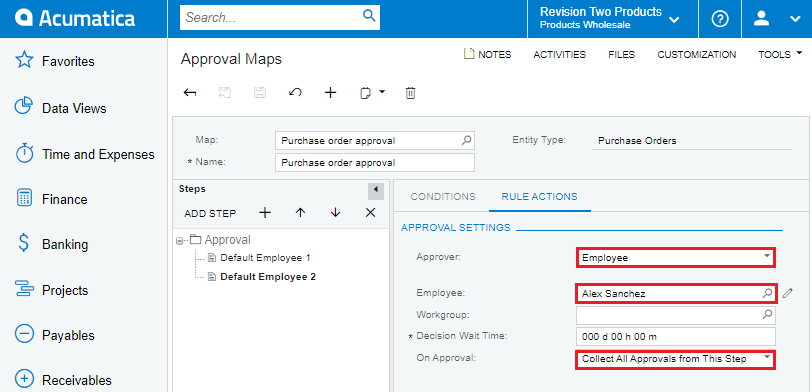Open the Customization menu

697,54
